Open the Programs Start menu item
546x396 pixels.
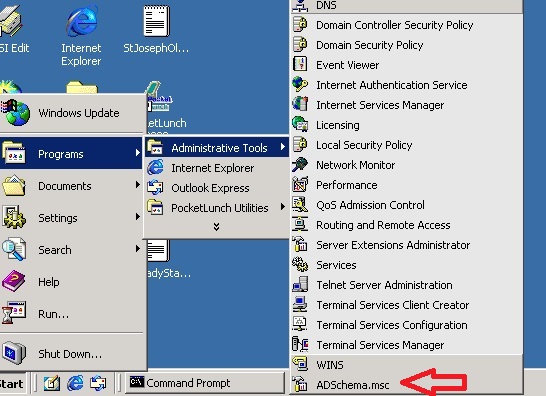pyautogui.click(x=71, y=154)
